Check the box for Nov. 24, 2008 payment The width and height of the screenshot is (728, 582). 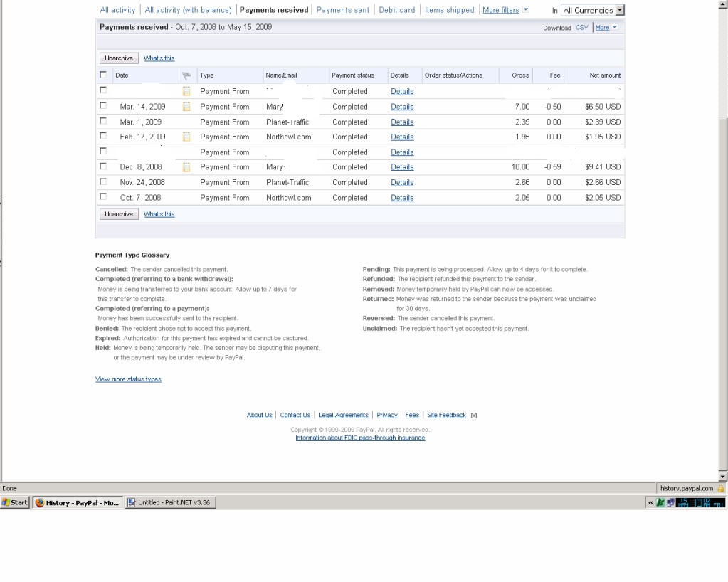coord(103,181)
